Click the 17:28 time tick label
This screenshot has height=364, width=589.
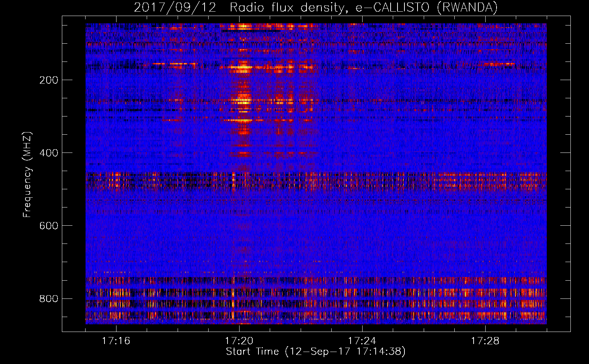pyautogui.click(x=485, y=341)
